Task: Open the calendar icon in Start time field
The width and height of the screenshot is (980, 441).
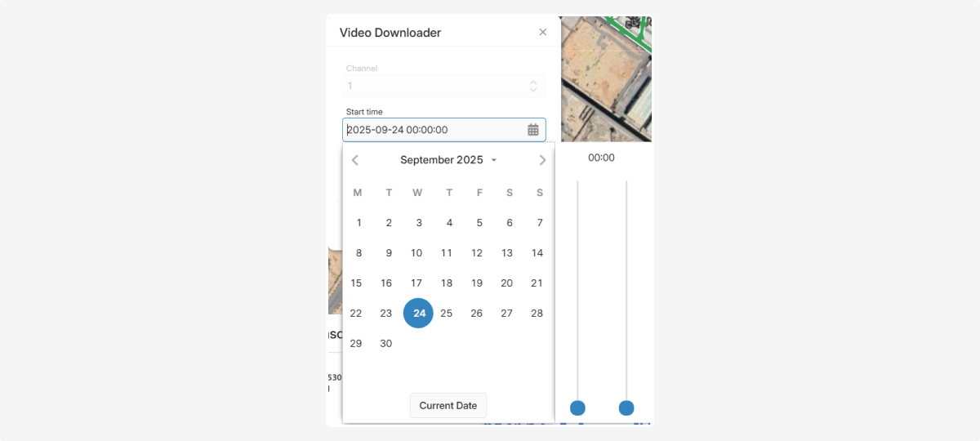Action: click(x=533, y=130)
